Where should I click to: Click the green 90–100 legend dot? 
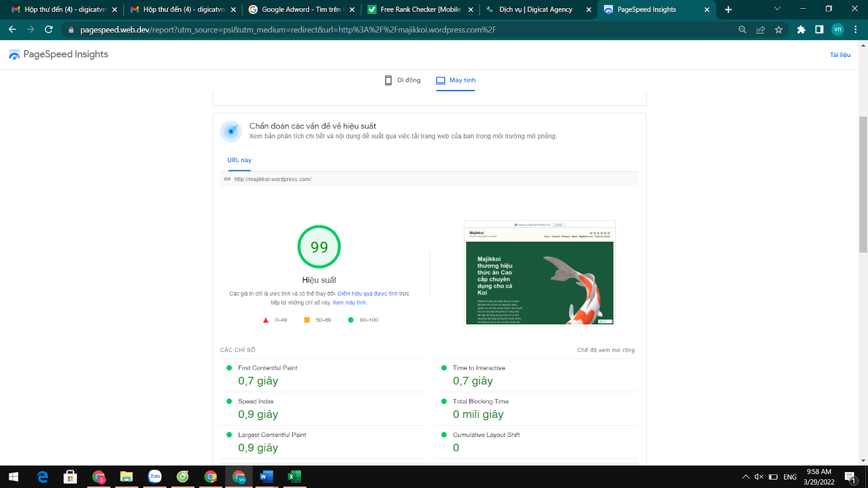[x=350, y=320]
